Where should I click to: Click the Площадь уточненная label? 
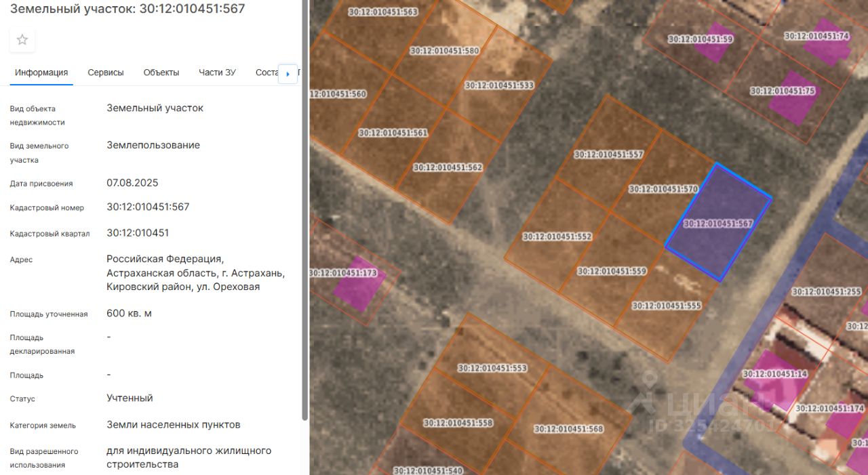point(49,314)
